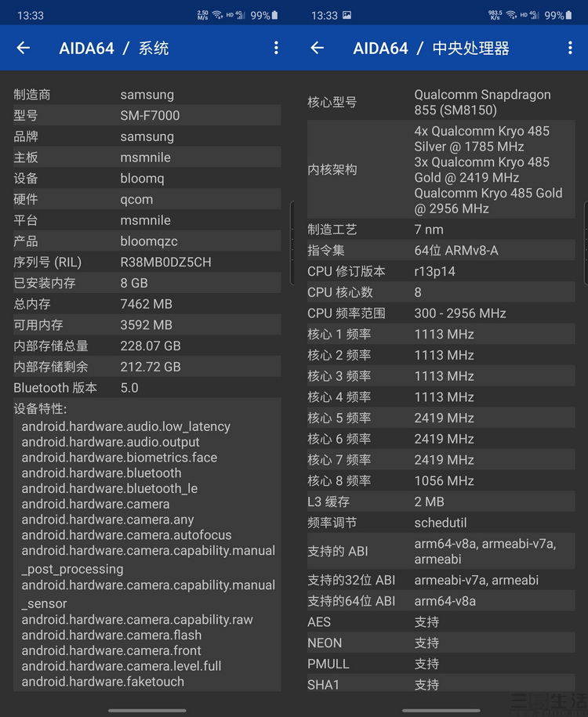Open overflow menu on 中央处理器 screen
Image resolution: width=588 pixels, height=717 pixels.
click(570, 48)
